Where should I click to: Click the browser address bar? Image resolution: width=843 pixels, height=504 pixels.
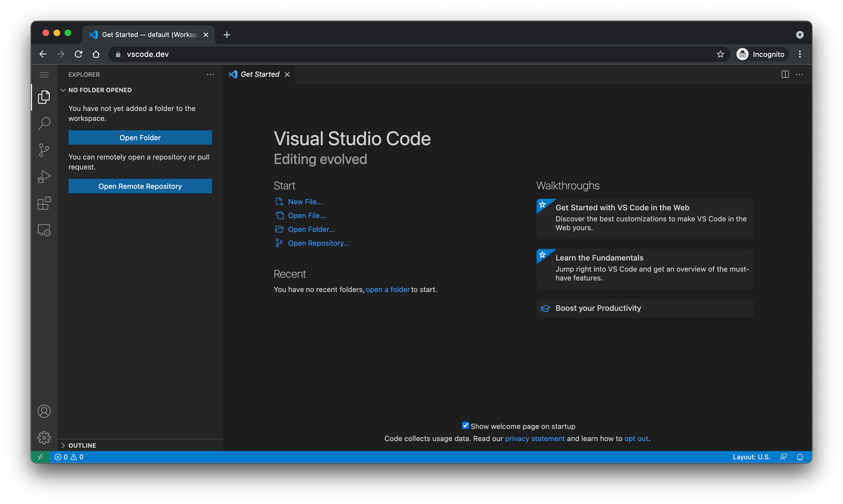click(x=408, y=54)
